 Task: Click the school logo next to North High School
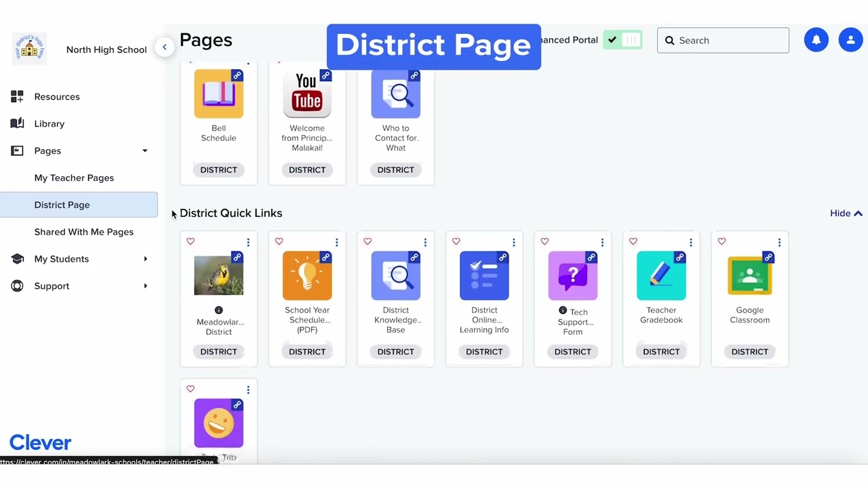(x=29, y=49)
